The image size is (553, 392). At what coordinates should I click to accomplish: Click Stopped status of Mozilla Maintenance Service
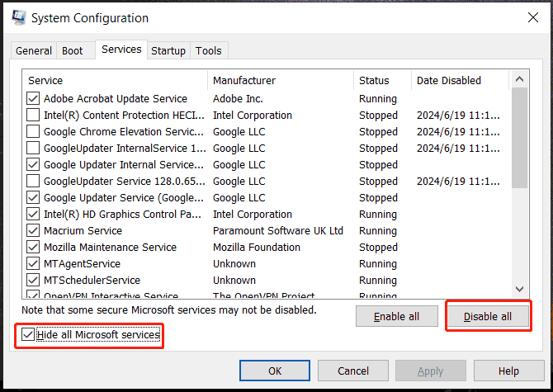click(378, 248)
